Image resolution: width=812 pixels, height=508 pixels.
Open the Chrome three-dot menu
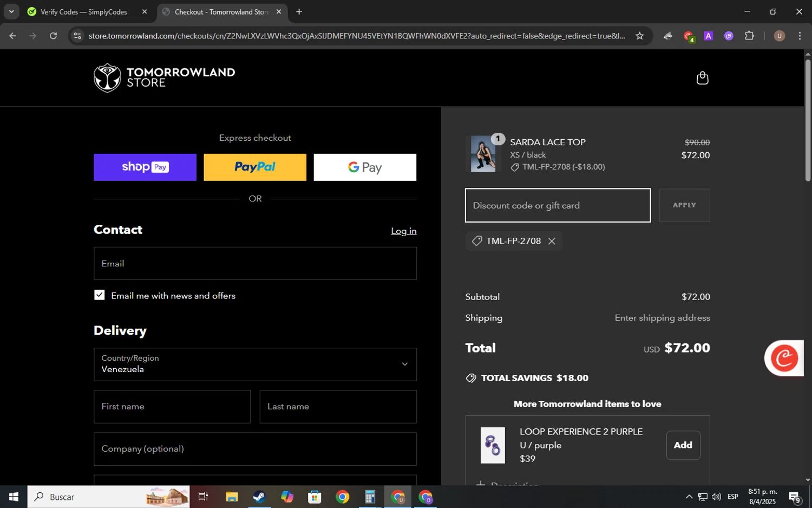[800, 36]
